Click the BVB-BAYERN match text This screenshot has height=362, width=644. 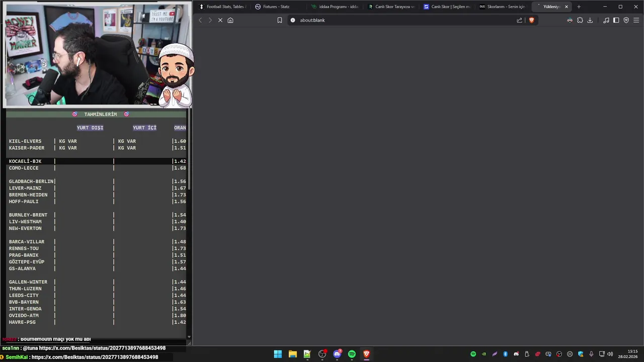[x=24, y=302]
